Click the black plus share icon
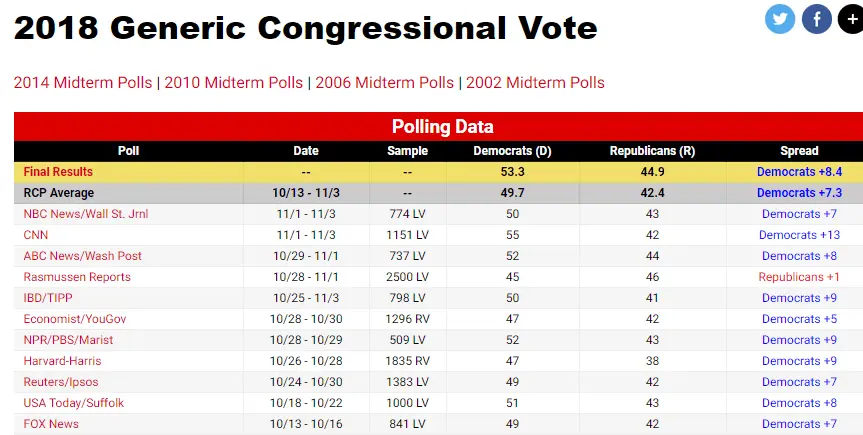The image size is (863, 435). click(x=851, y=19)
